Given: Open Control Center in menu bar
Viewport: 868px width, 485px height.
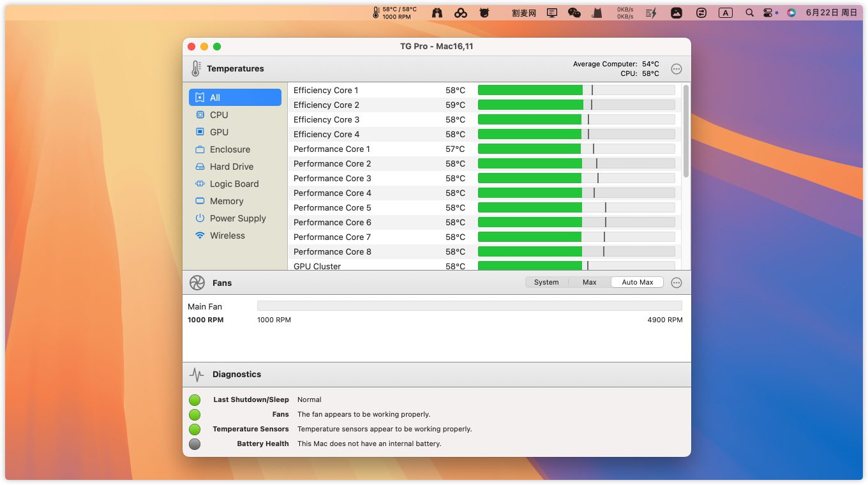Looking at the screenshot, I should (x=768, y=13).
